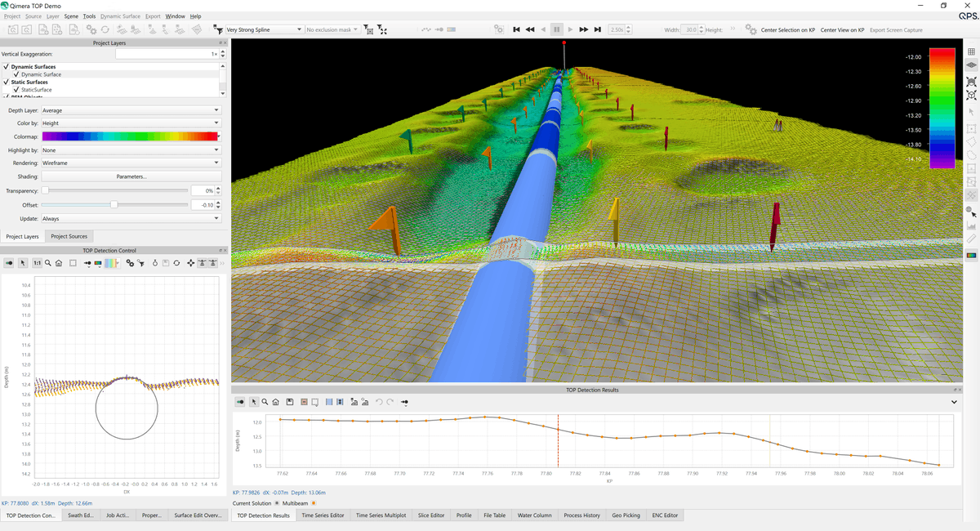
Task: Open the Export menu
Action: [x=153, y=16]
